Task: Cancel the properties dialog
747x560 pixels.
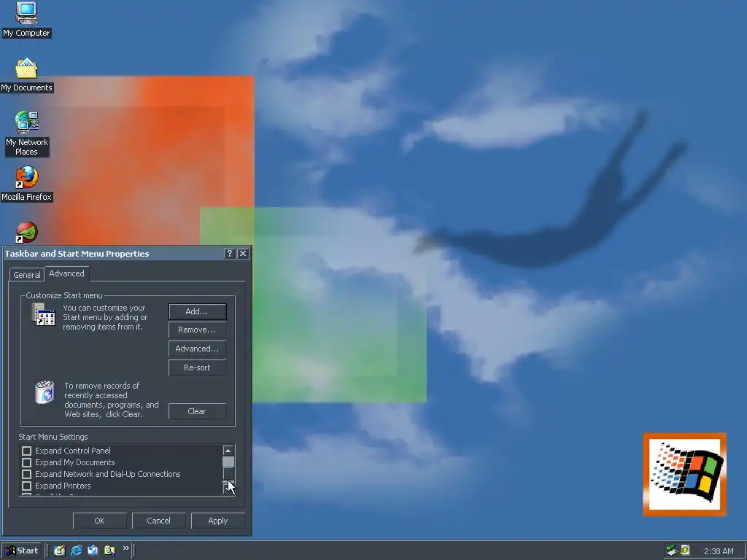Action: pos(158,521)
